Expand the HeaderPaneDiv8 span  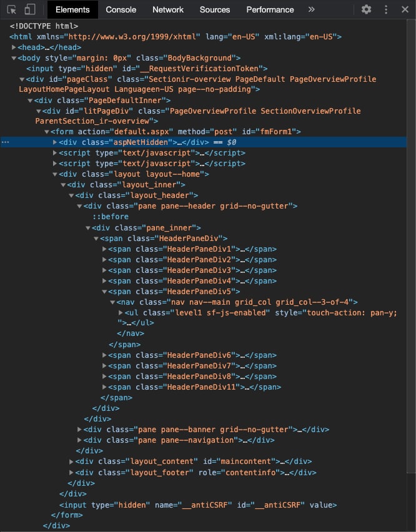pyautogui.click(x=104, y=377)
